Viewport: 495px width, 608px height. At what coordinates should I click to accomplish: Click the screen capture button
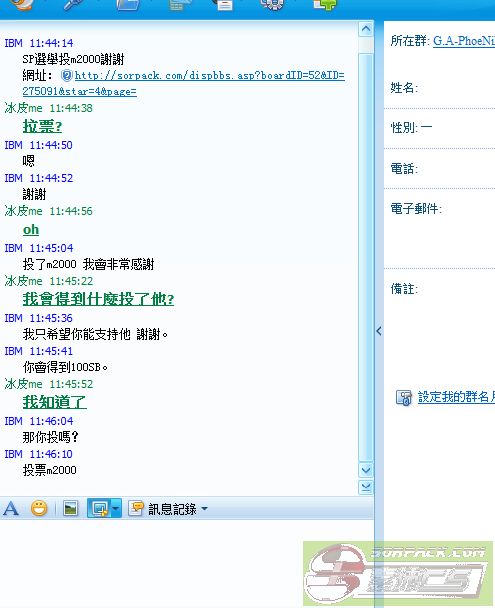[x=99, y=508]
